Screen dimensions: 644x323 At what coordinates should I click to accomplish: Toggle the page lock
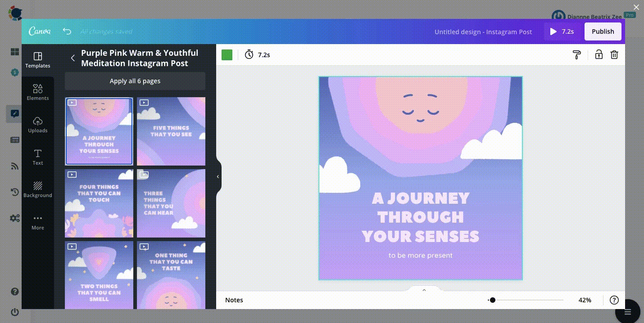[599, 54]
